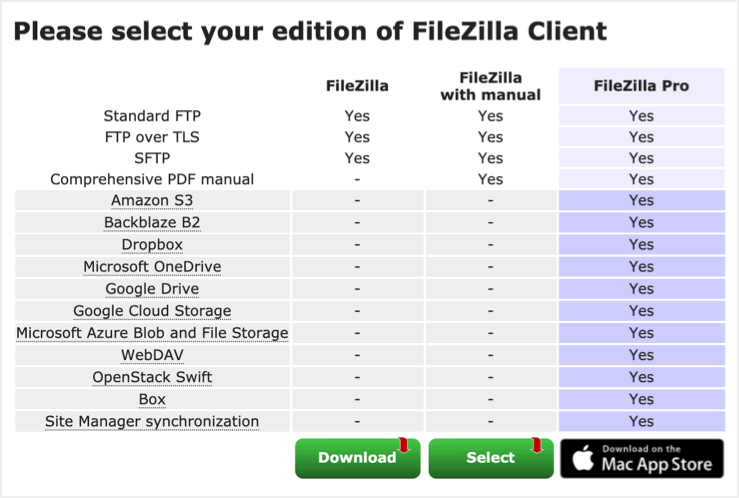
Task: Click the SFTP row label
Action: pos(152,158)
